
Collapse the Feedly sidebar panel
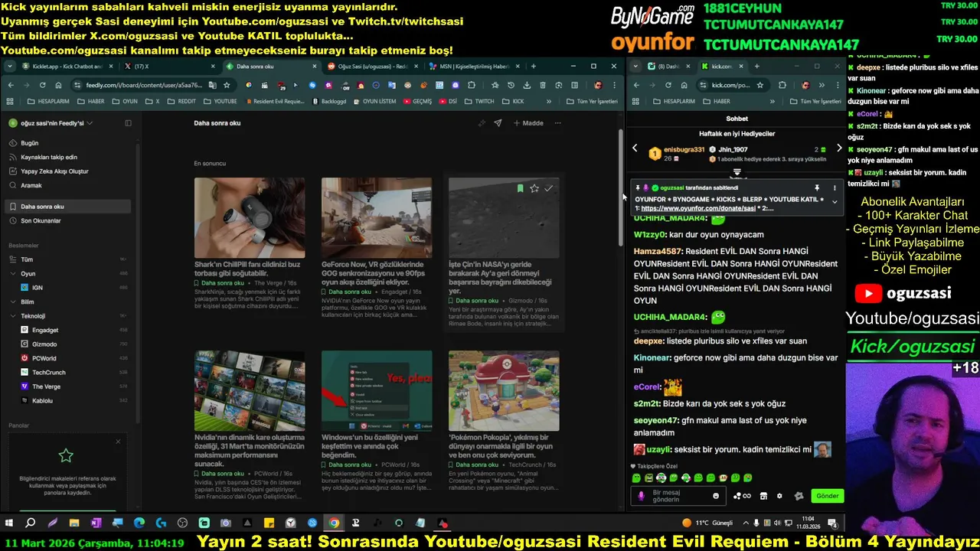(x=128, y=123)
